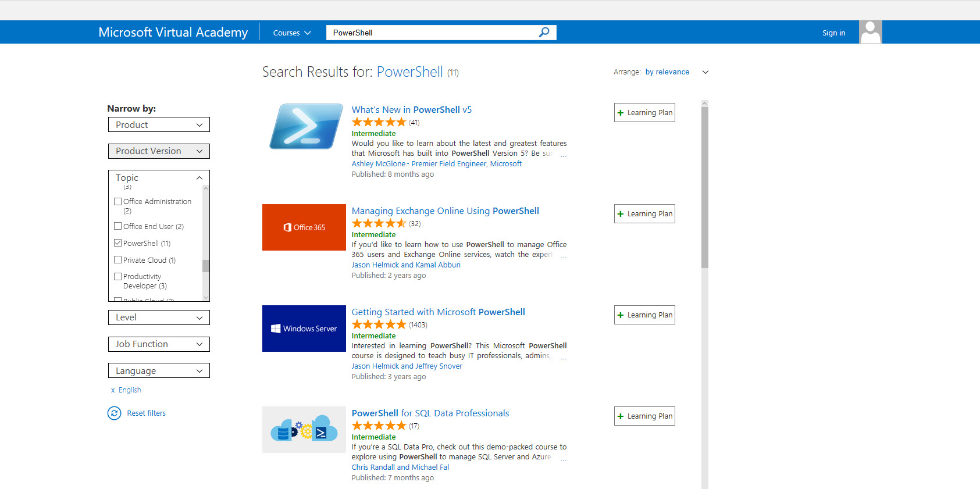Viewport: 980px width, 489px height.
Task: Click results scrollbar up arrow
Action: pyautogui.click(x=705, y=103)
